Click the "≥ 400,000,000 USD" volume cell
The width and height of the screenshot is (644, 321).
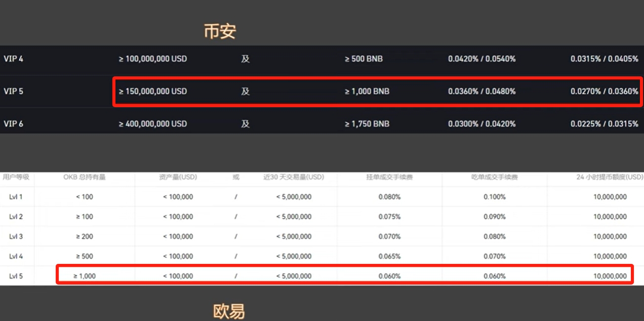click(153, 124)
